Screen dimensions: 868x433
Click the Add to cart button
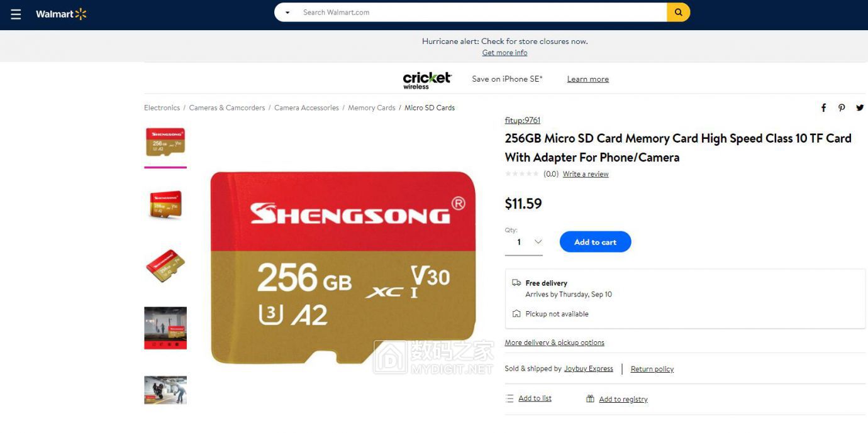pos(595,242)
